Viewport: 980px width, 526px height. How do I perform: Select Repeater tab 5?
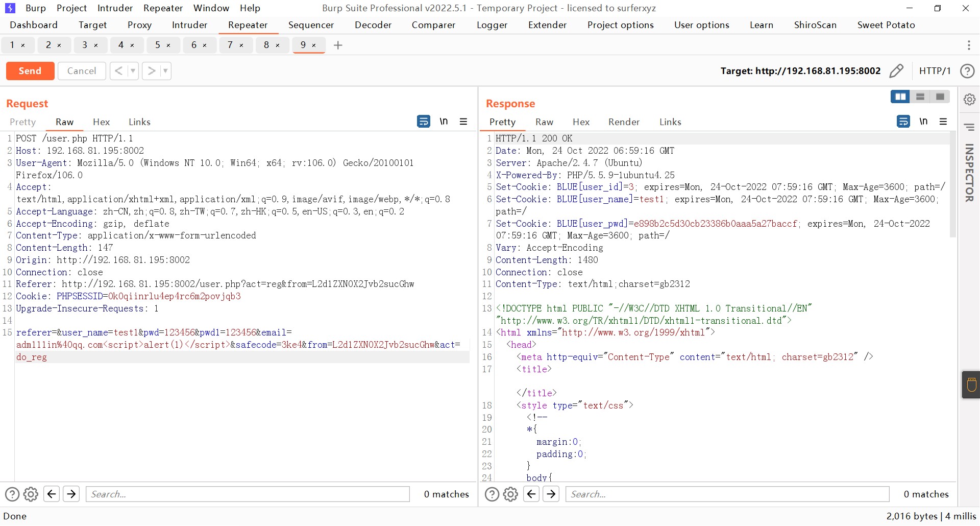click(158, 45)
